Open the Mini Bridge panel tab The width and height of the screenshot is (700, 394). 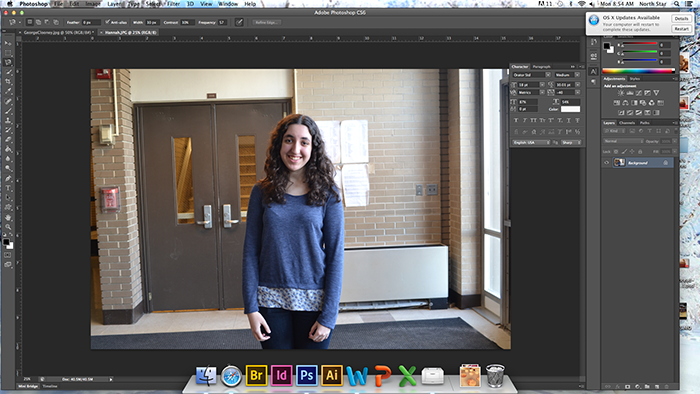pos(28,386)
